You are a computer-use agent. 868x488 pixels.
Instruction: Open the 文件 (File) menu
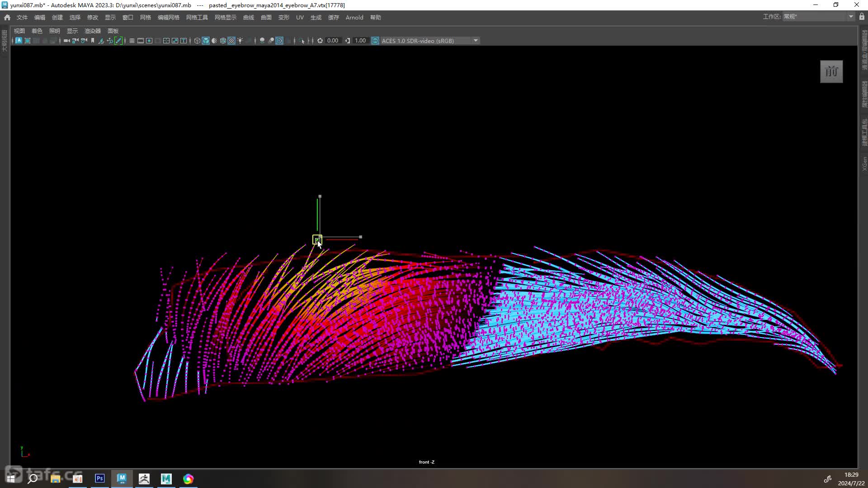22,17
